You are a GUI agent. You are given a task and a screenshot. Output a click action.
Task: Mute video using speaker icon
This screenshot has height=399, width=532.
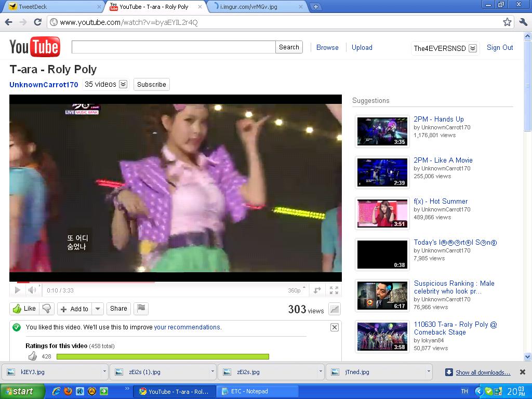click(x=32, y=290)
